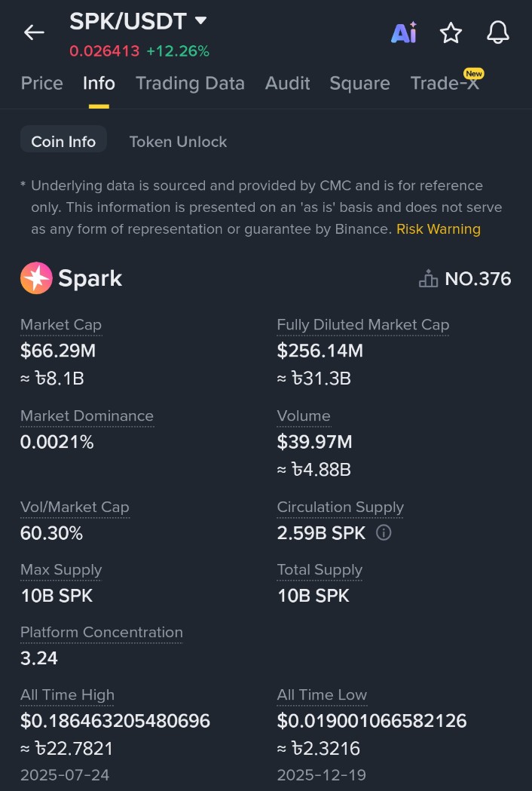Open the AI assistant icon
The height and width of the screenshot is (791, 532).
(x=404, y=32)
